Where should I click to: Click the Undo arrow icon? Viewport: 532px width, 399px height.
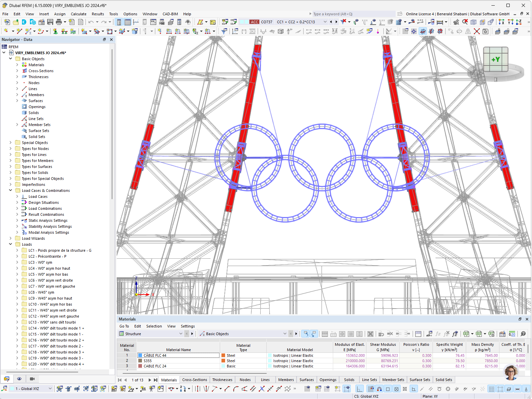[91, 22]
